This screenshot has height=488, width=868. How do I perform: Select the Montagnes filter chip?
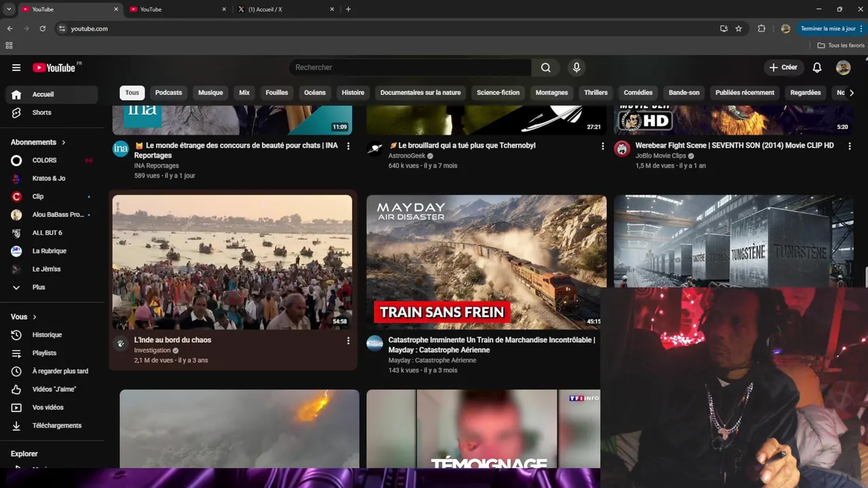click(x=552, y=93)
